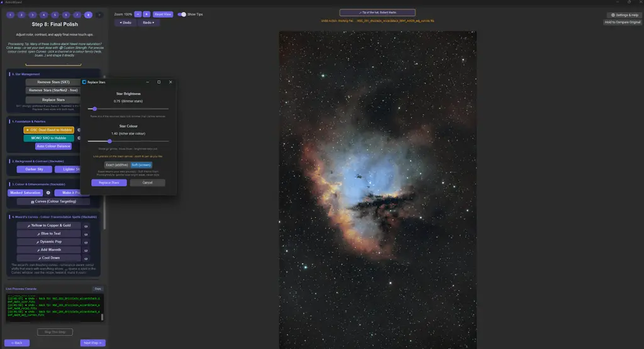Viewport: 644px width, 349px height.
Task: Click Skip This Step
Action: coord(55,332)
